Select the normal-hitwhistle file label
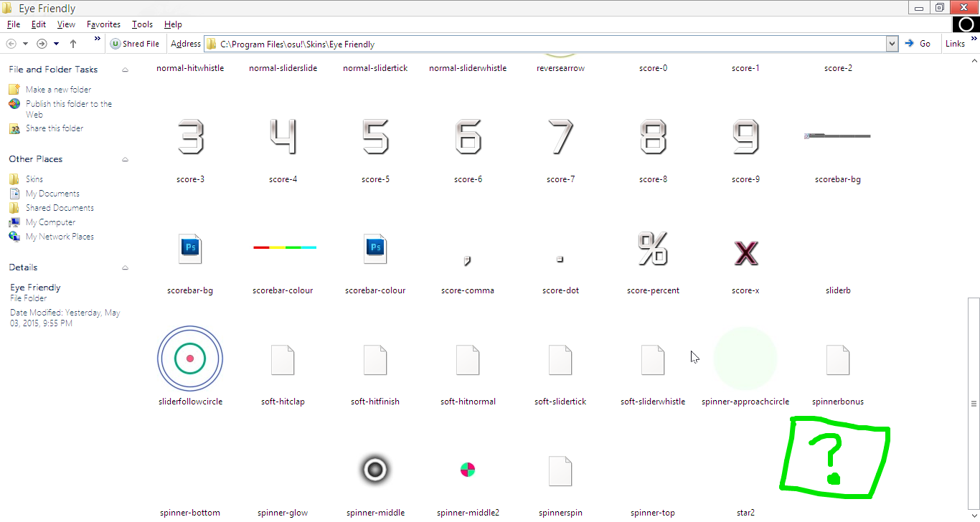The width and height of the screenshot is (980, 522). pyautogui.click(x=190, y=68)
